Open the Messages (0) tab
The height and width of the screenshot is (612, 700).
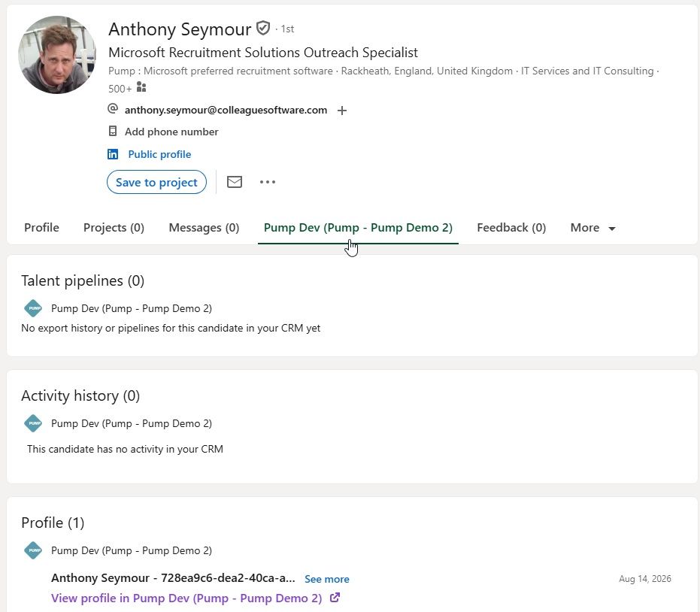point(204,228)
